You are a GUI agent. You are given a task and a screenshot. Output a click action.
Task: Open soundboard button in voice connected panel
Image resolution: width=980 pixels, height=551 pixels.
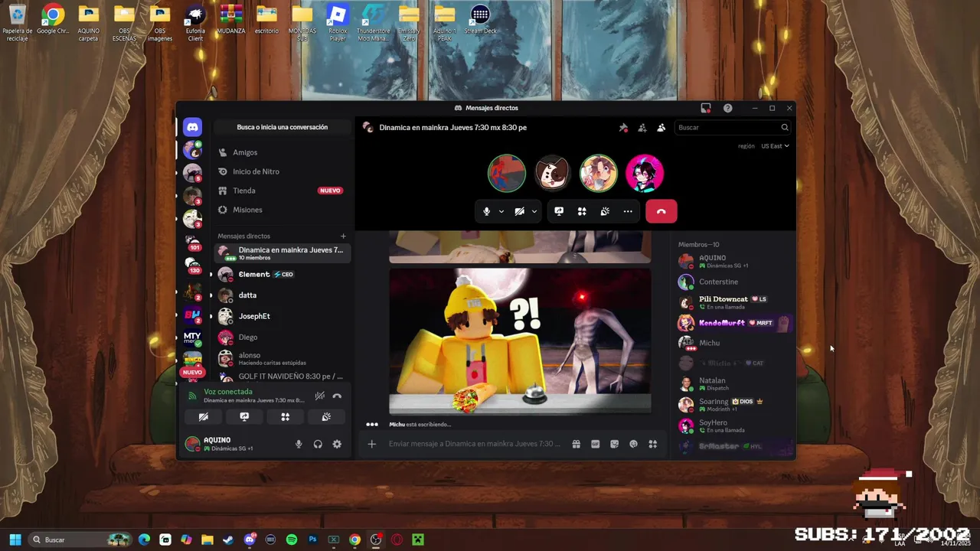326,417
